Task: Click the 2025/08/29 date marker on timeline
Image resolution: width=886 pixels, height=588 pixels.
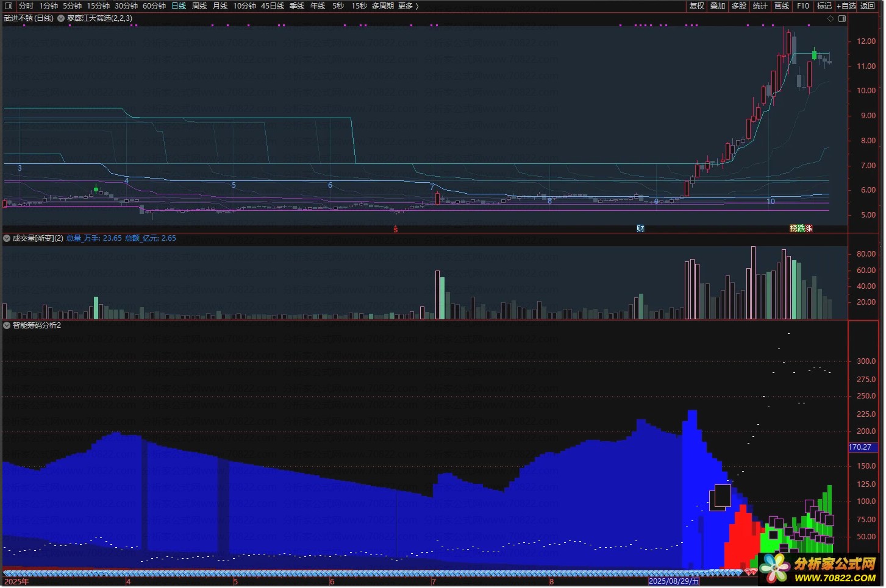Action: click(674, 581)
